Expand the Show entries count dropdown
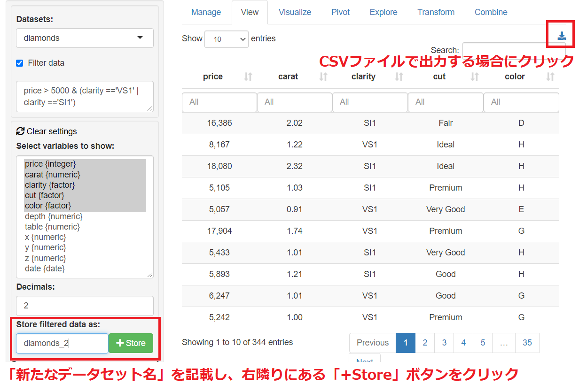This screenshot has width=579, height=392. (226, 39)
